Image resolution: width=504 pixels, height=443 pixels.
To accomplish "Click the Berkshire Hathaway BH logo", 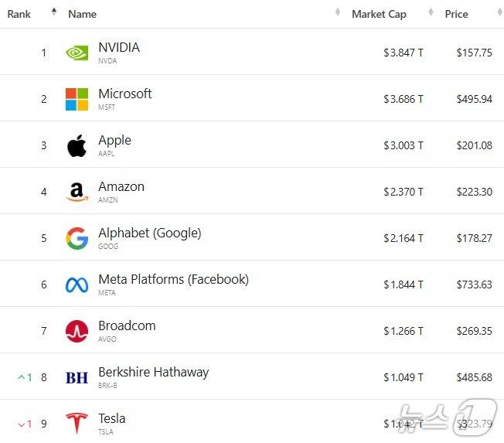I will (x=77, y=377).
